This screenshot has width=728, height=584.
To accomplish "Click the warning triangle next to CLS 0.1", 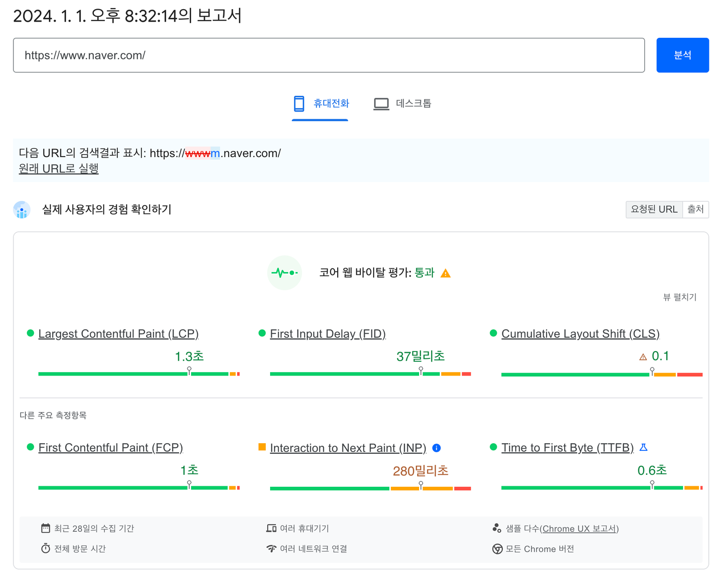I will 643,357.
